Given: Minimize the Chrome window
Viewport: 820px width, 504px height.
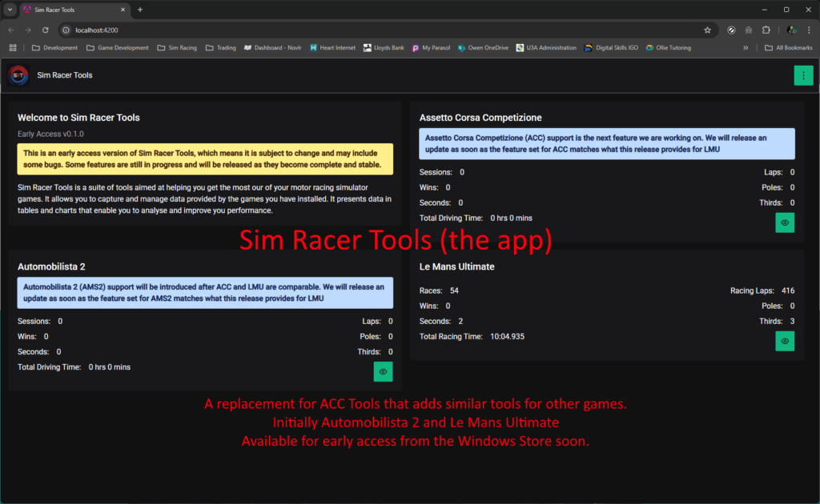Looking at the screenshot, I should 764,10.
